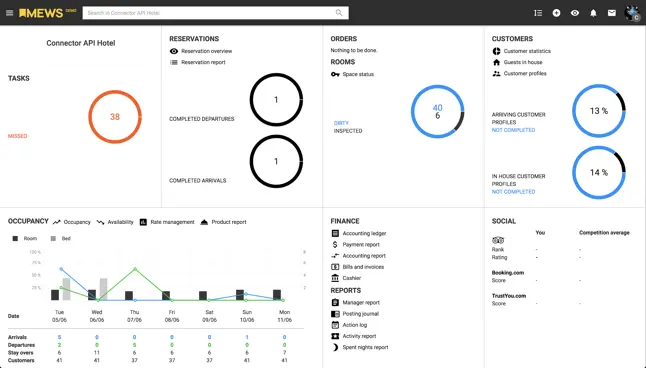Open Availability
This screenshot has height=368, width=646.
120,222
